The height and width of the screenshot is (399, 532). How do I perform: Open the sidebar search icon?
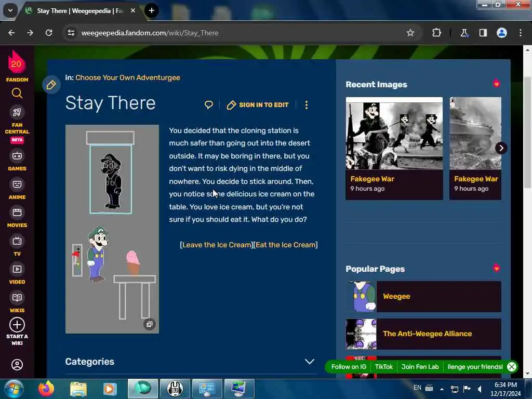17,93
